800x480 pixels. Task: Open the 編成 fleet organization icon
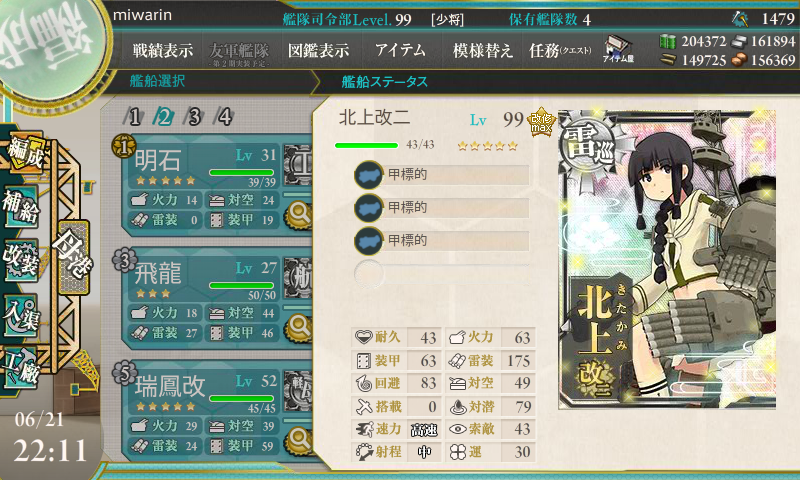(24, 153)
